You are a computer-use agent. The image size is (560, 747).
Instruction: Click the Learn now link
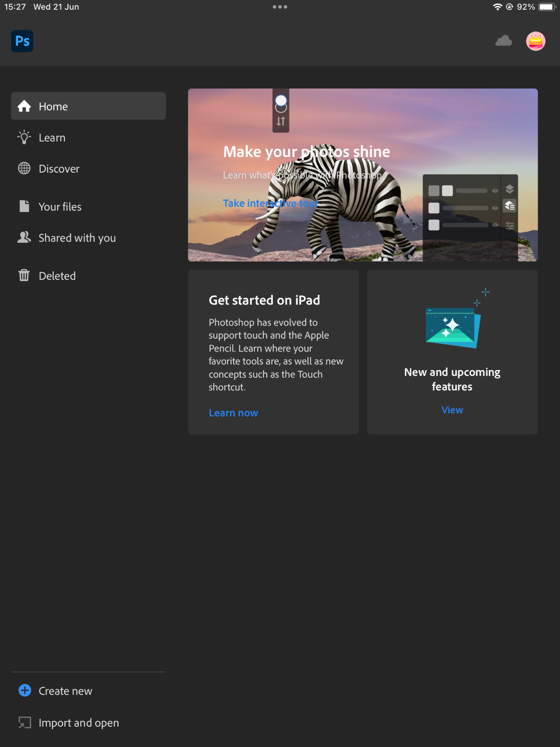(233, 413)
